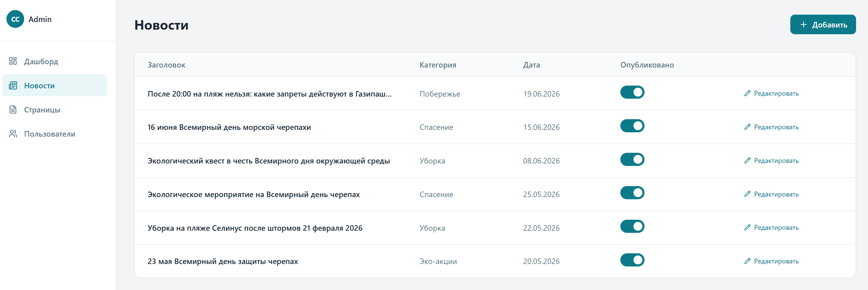Image resolution: width=868 pixels, height=290 pixels.
Task: Click title '16 июня Всемирный день морской черепахи'
Action: (229, 127)
